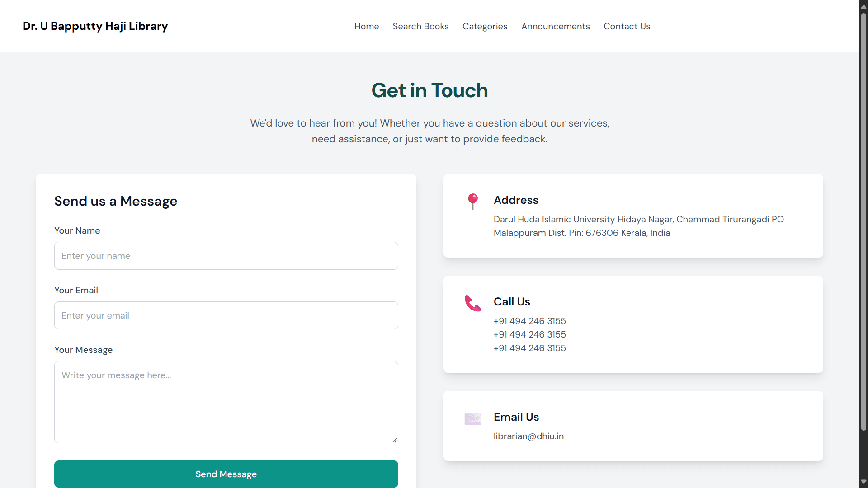Screen dimensions: 868x488
Task: Click the message textarea resize handle
Action: pos(395,440)
